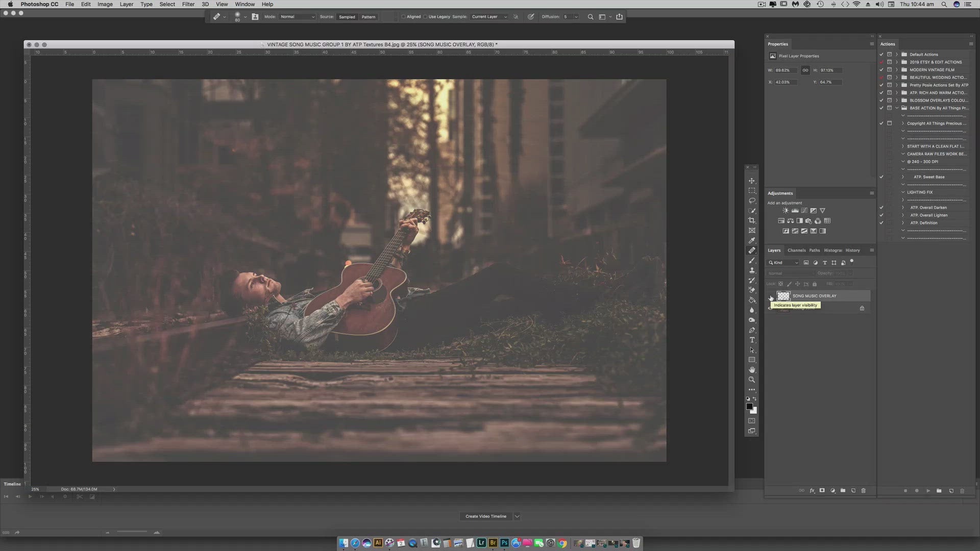Click the foreground color swatch
The height and width of the screenshot is (551, 980).
[x=749, y=407]
